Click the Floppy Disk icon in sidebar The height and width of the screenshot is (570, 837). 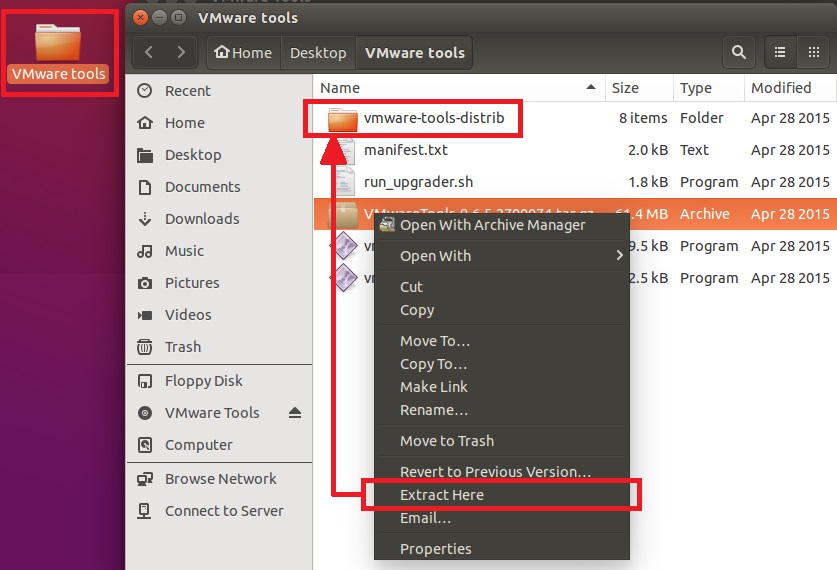pyautogui.click(x=145, y=381)
